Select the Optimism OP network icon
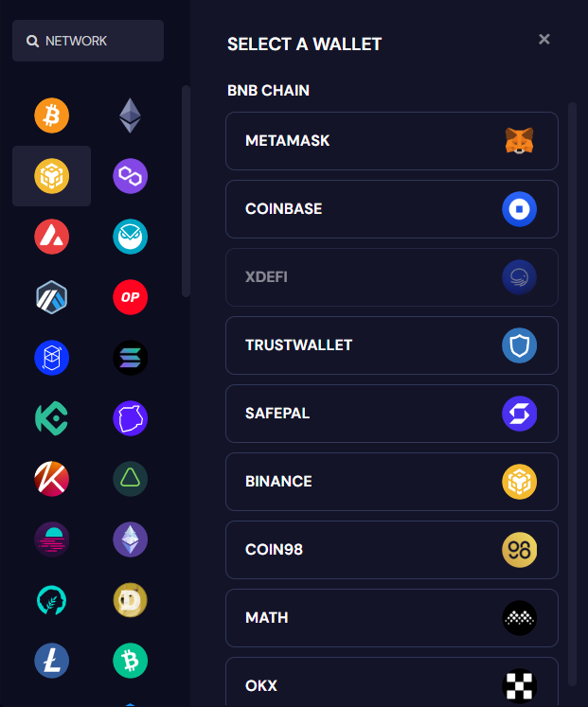Image resolution: width=588 pixels, height=707 pixels. point(130,297)
